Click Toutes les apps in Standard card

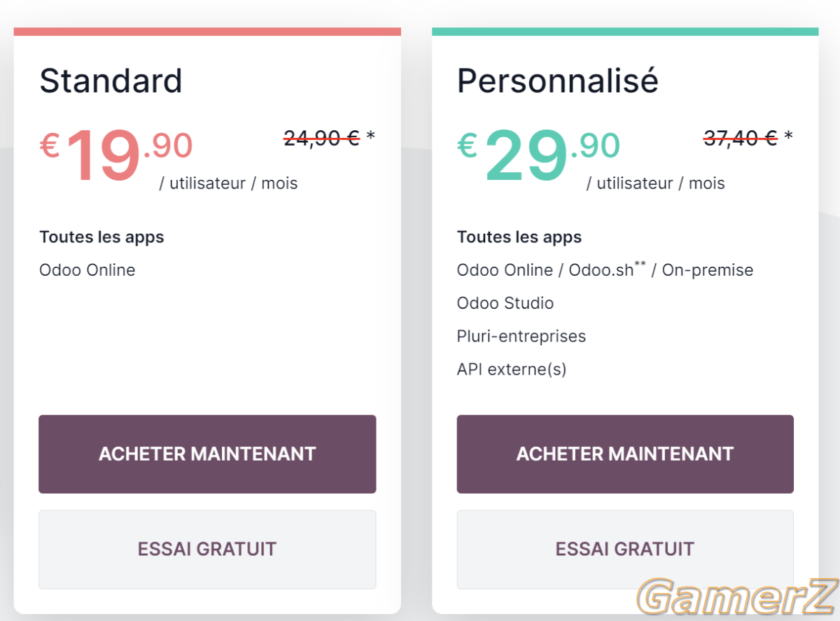(x=101, y=237)
